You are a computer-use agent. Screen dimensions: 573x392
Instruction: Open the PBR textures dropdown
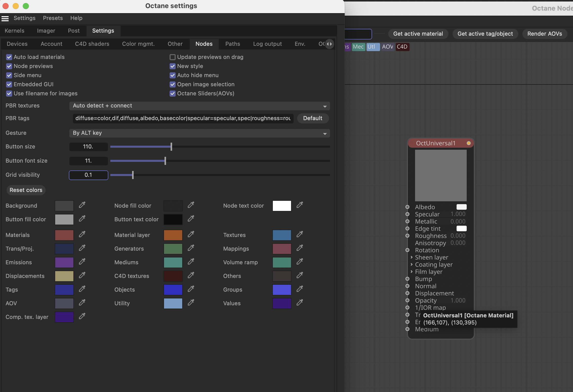(x=199, y=106)
